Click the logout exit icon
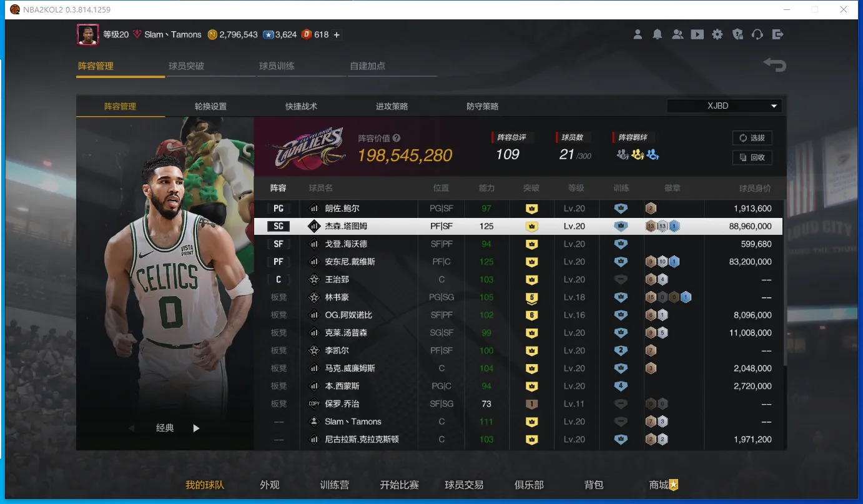Screen dimensions: 863x504 [x=777, y=35]
